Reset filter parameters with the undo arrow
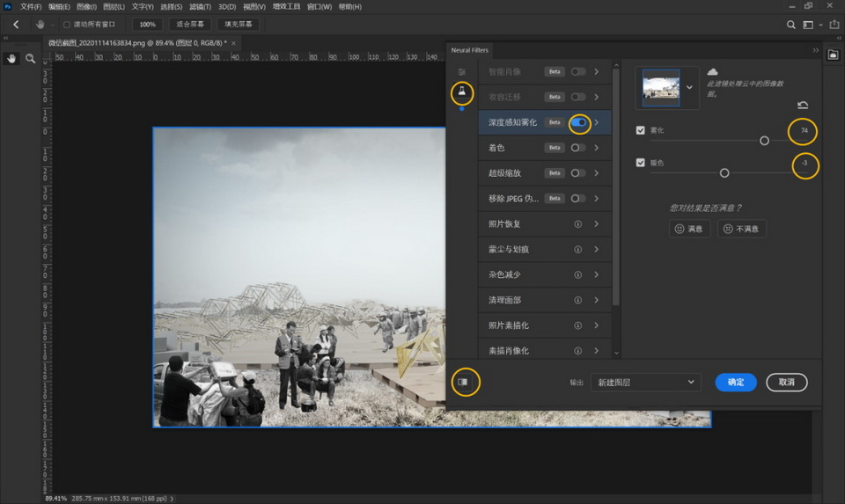This screenshot has width=845, height=504. point(802,106)
